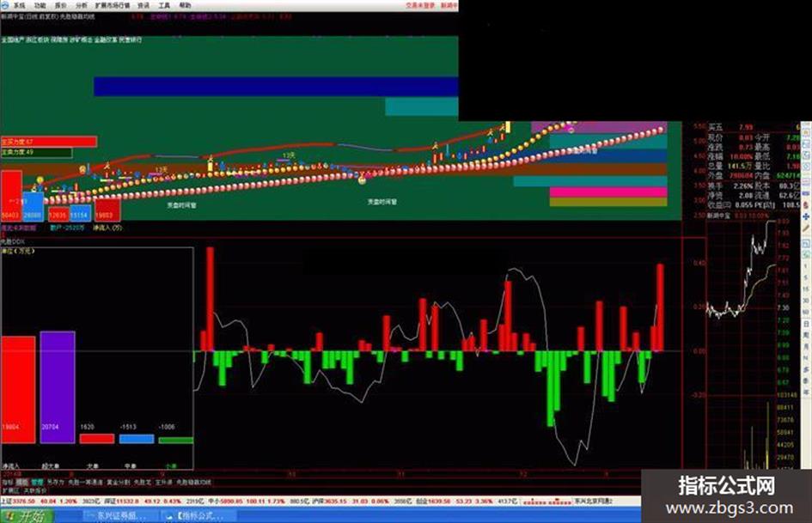812x523 pixels.
Task: Open the 帮助 menu
Action: coord(185,5)
